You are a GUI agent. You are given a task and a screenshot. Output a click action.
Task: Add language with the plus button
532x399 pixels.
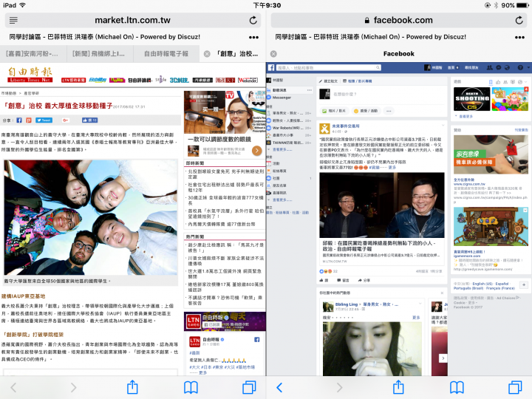(x=524, y=284)
